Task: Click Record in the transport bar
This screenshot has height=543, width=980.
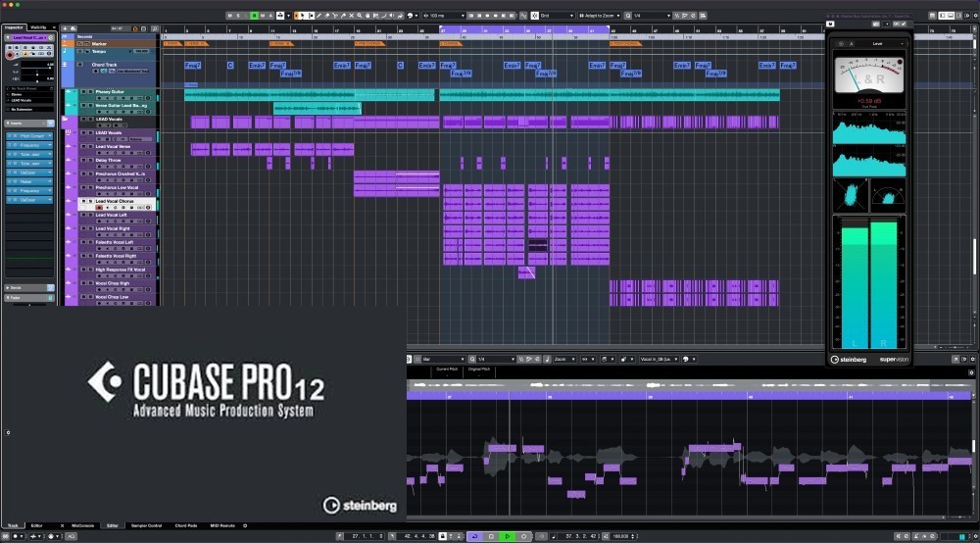Action: click(x=523, y=536)
